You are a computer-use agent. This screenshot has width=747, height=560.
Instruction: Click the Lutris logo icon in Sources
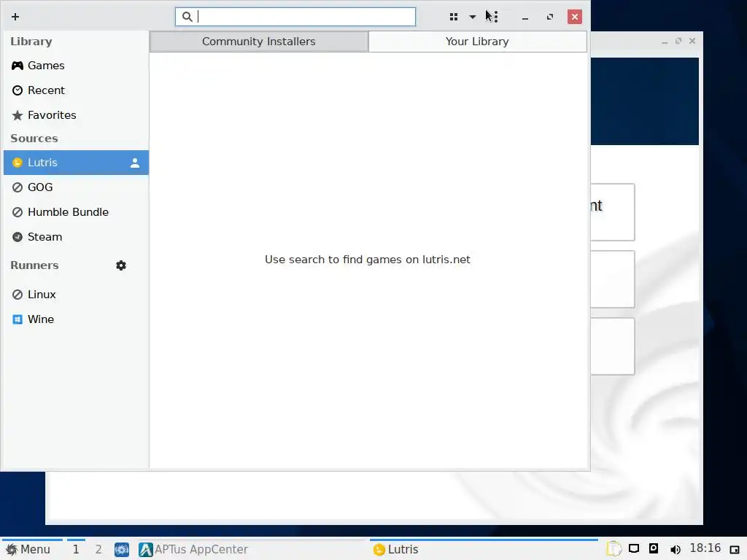[18, 163]
